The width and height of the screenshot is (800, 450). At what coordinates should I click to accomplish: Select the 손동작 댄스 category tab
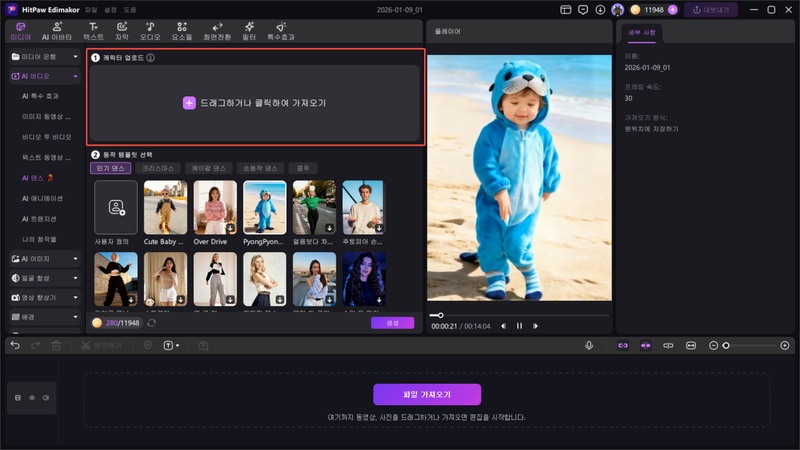[260, 168]
